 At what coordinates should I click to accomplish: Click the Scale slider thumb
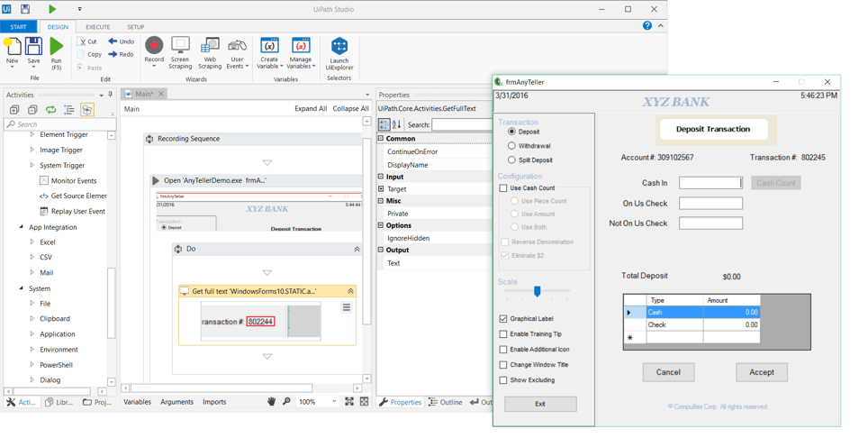pos(537,291)
